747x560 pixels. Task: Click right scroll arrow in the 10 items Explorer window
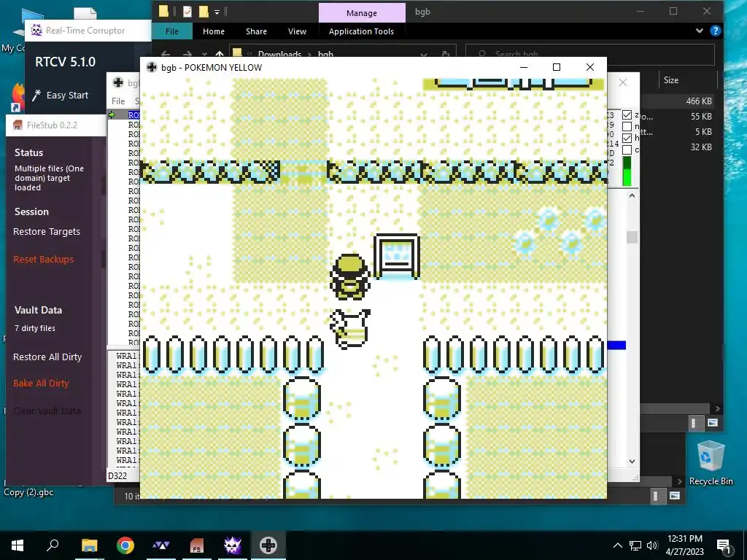(679, 481)
